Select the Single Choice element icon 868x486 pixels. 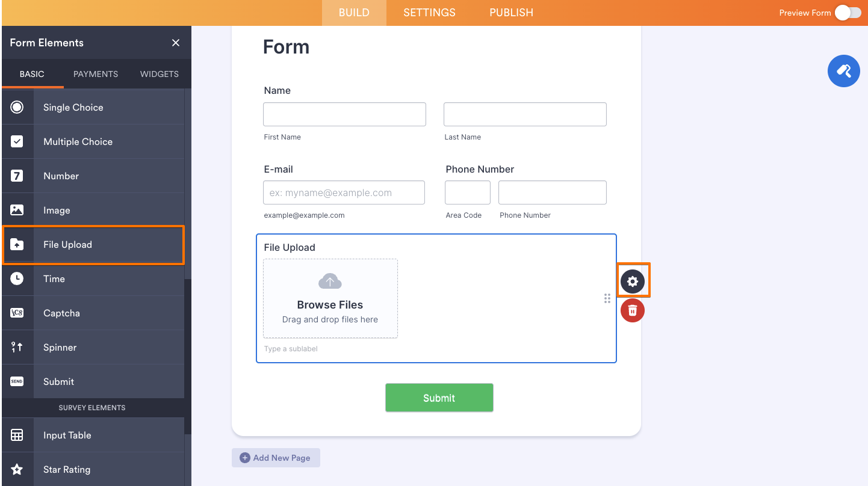pos(17,106)
